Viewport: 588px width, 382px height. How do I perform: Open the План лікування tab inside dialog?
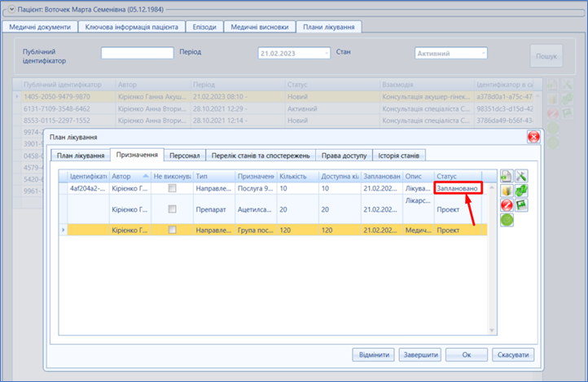click(x=81, y=156)
